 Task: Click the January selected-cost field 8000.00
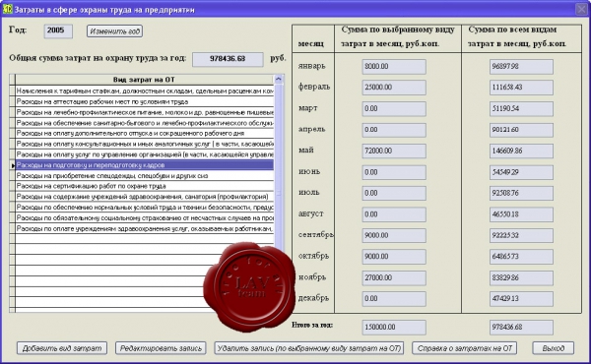pyautogui.click(x=394, y=67)
